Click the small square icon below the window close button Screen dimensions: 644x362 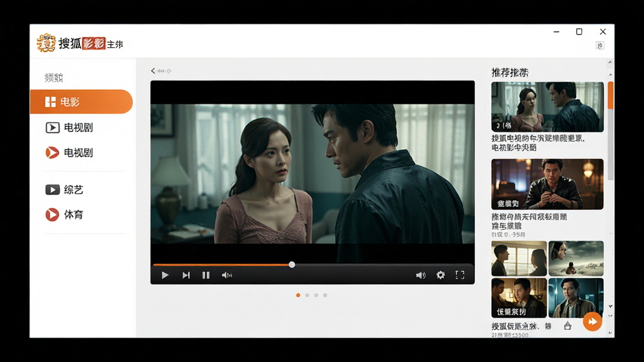point(599,45)
